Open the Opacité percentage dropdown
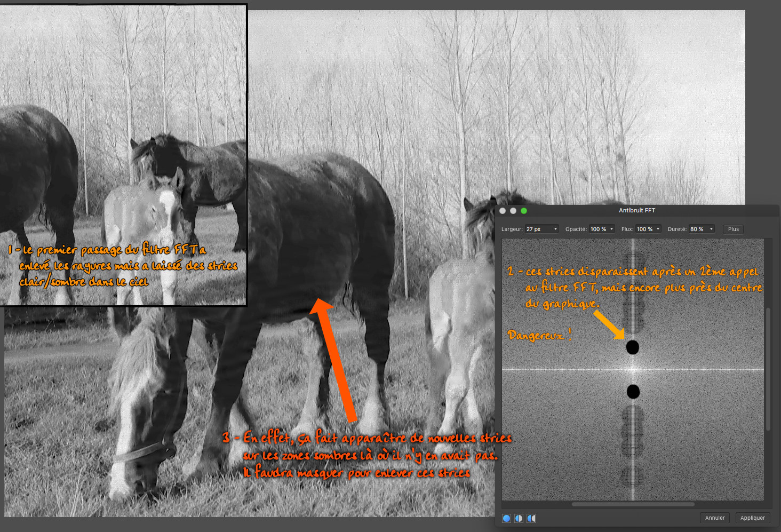 pos(602,229)
